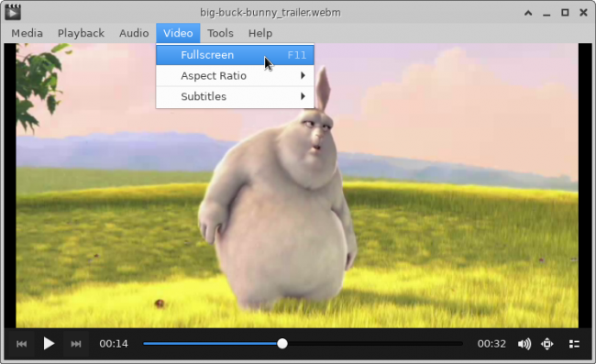Close the Video menu

[178, 33]
